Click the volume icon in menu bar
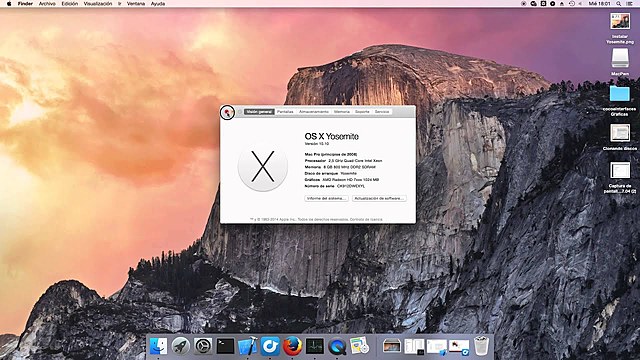This screenshot has height=360, width=640. point(580,4)
